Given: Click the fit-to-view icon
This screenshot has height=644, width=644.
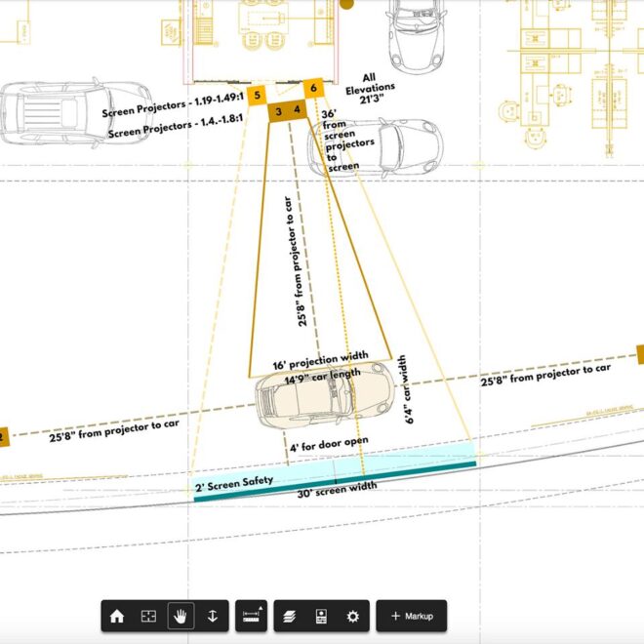Looking at the screenshot, I should pos(148,616).
